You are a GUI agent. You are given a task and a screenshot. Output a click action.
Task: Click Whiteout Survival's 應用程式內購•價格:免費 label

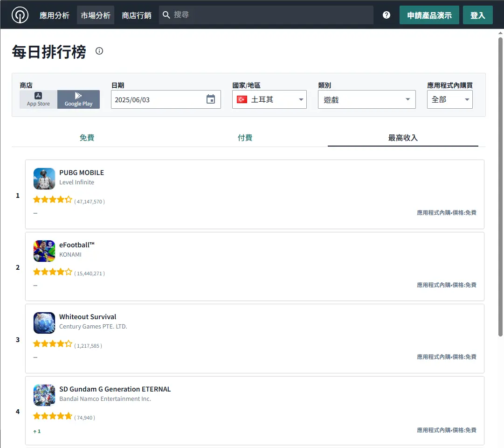tap(447, 357)
